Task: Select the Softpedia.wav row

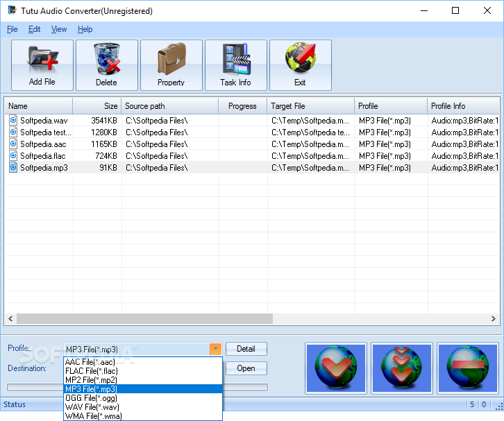Action: [252, 121]
